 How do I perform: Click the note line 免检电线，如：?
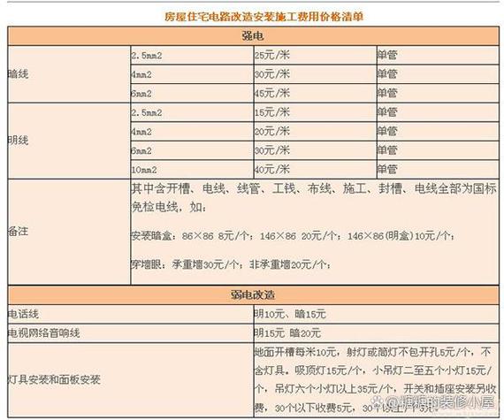coord(169,207)
